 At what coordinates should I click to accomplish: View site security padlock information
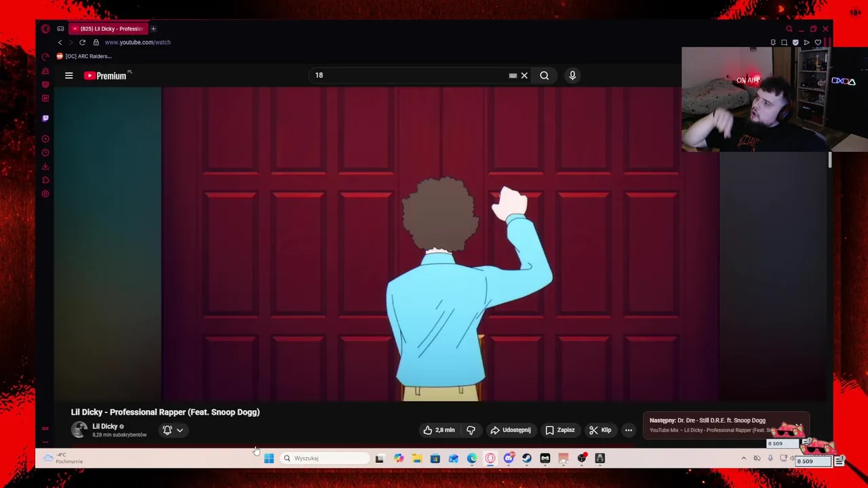click(x=96, y=42)
